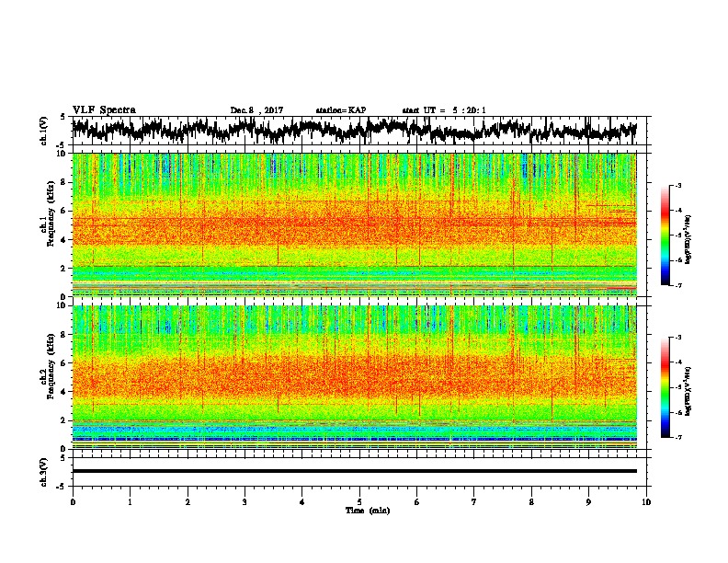Select the "start UT = 5:20:1" text
The width and height of the screenshot is (728, 563).
point(444,110)
